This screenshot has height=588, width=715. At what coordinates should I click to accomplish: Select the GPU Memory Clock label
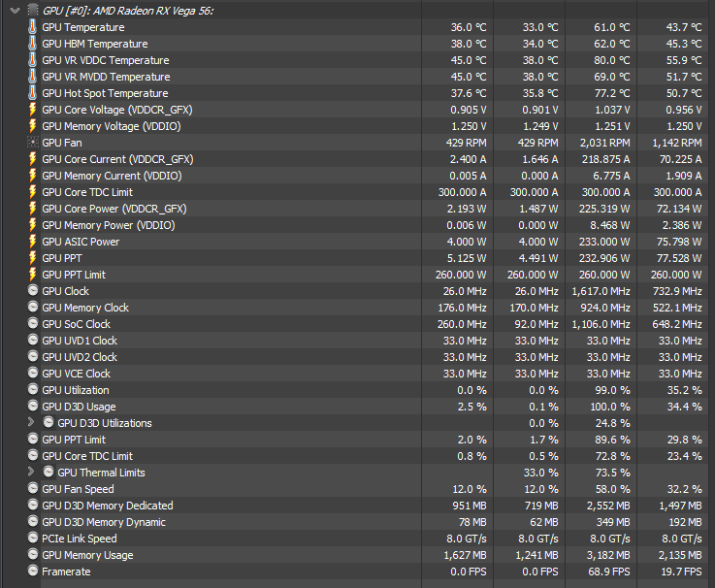pyautogui.click(x=85, y=308)
